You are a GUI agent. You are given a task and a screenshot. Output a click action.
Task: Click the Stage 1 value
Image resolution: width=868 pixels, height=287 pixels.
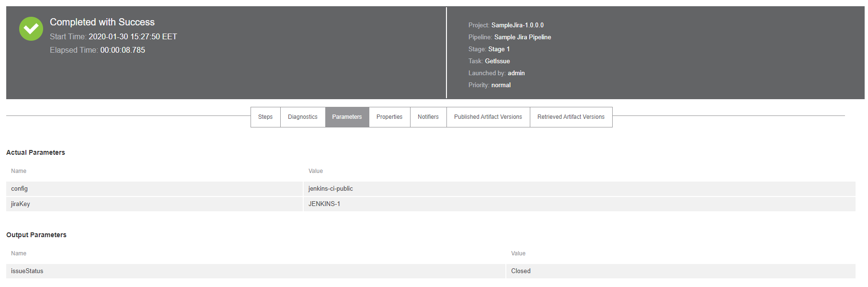[x=499, y=49]
